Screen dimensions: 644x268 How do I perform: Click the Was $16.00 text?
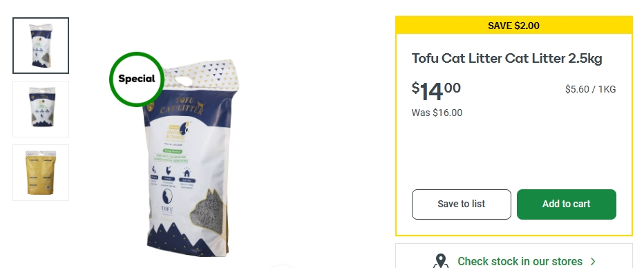tap(437, 113)
